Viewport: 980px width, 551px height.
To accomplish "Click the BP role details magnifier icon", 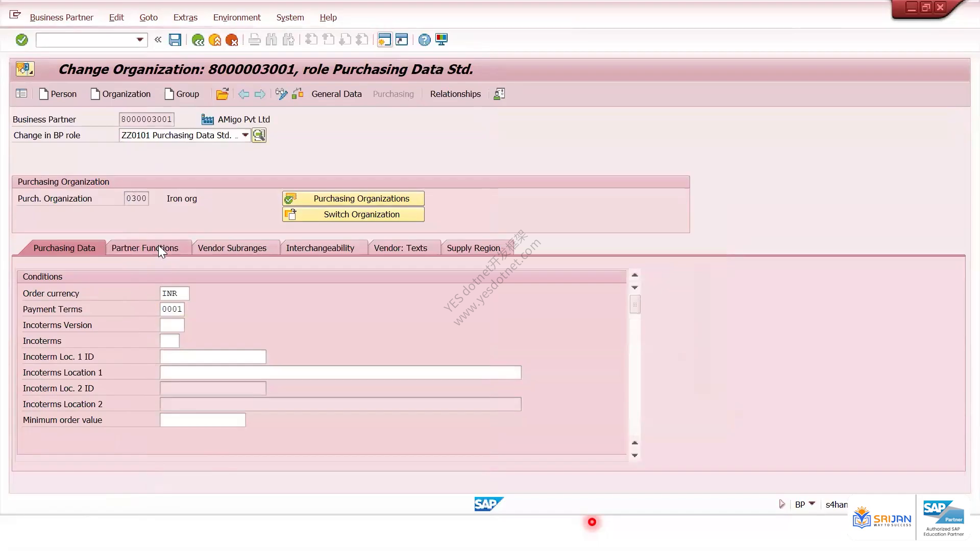I will click(259, 135).
